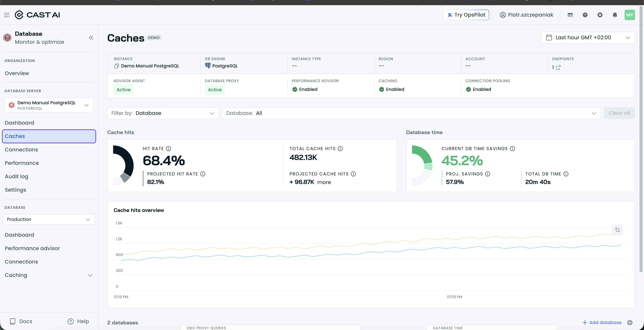Click the Caching Enabled status
This screenshot has width=644, height=330.
392,89
